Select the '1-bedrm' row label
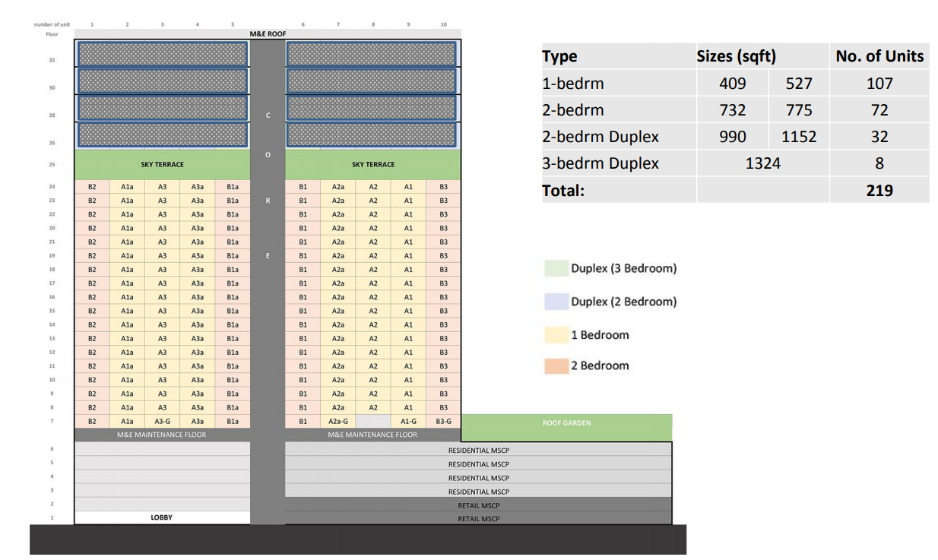This screenshot has height=560, width=938. point(572,83)
